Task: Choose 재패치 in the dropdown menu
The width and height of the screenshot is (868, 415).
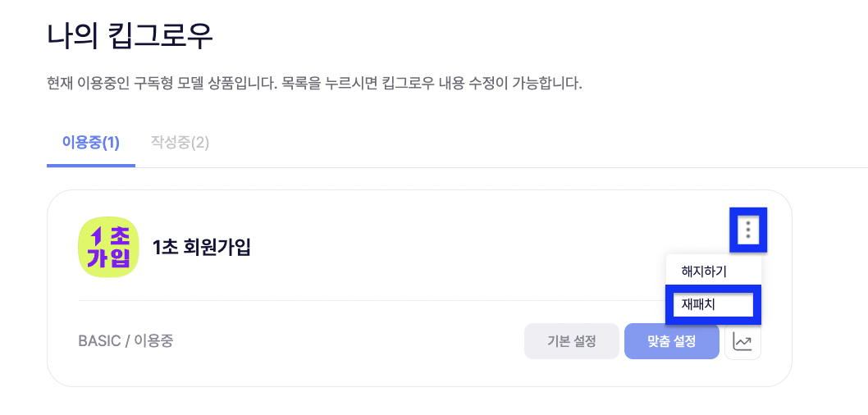Action: click(699, 304)
